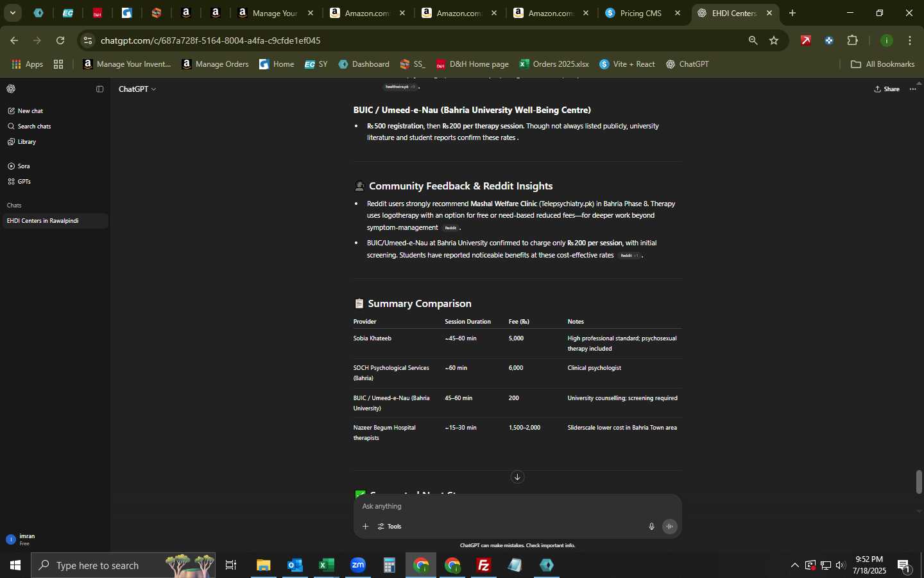Open the conversation options ellipsis menu
Viewport: 924px width, 578px height.
pos(913,89)
